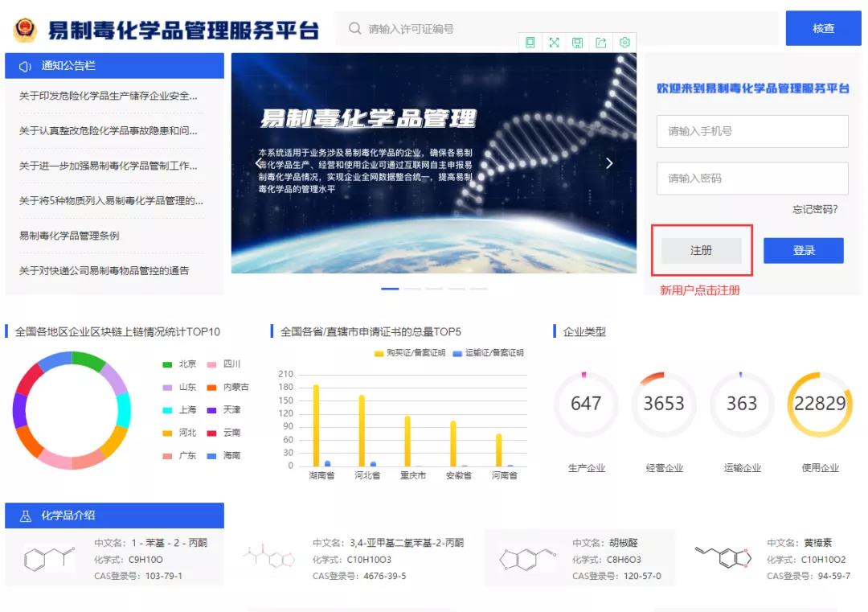
Task: Click the 注册 register button
Action: tap(701, 251)
